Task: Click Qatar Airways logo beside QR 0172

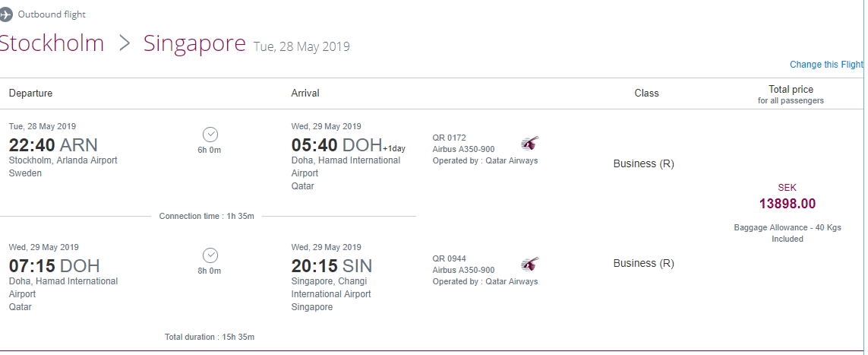Action: click(x=530, y=143)
